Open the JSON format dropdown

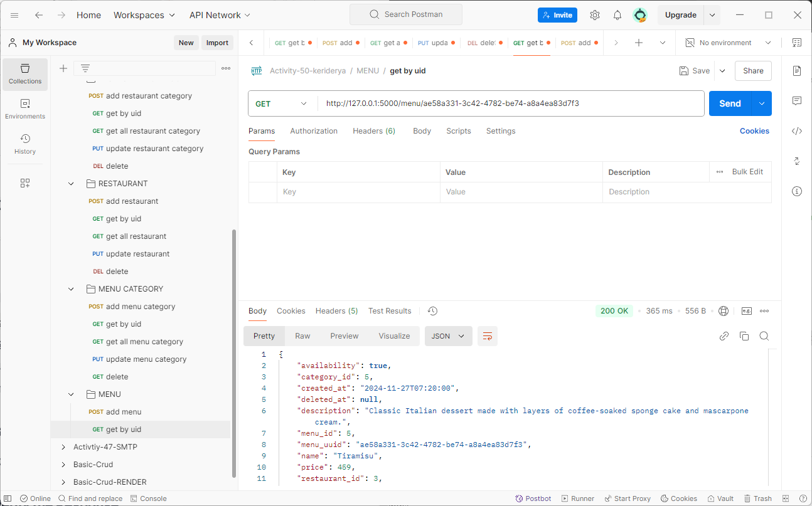448,336
